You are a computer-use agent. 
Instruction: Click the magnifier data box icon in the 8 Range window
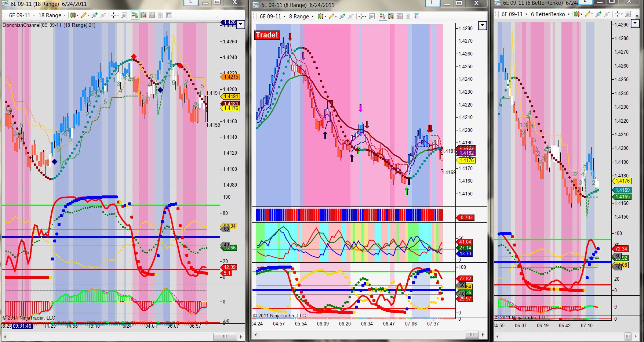(372, 17)
